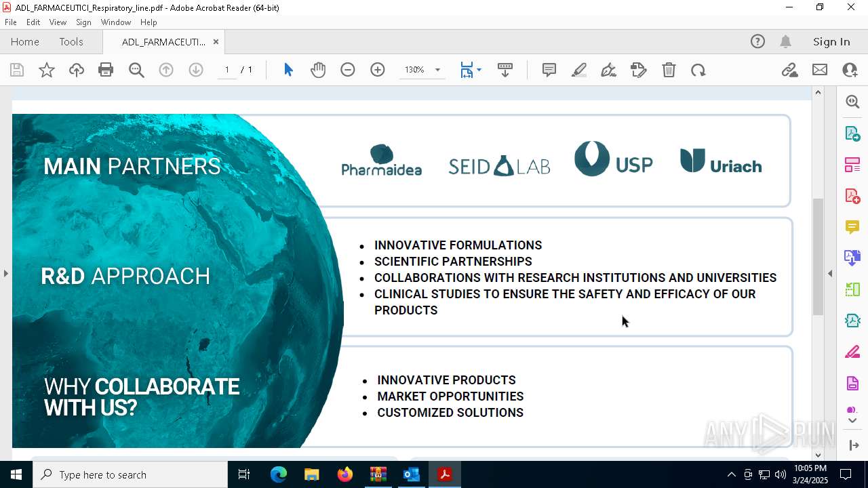Bookmark file with star icon

[47, 70]
